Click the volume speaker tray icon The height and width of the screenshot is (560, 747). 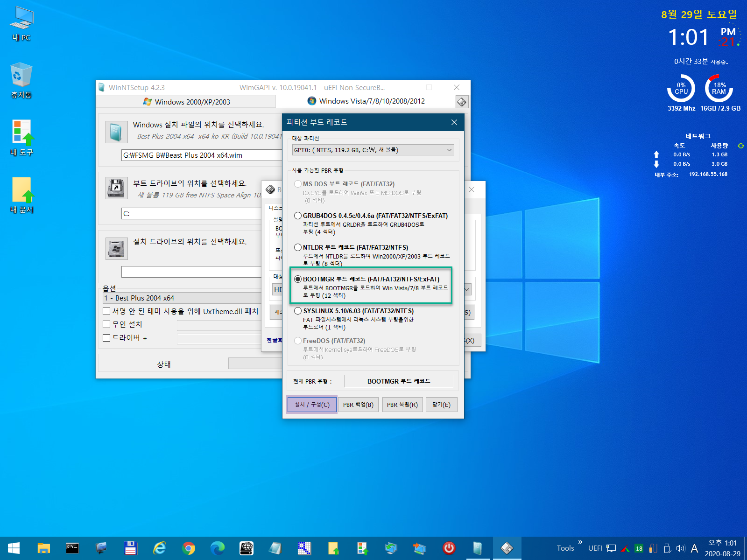coord(681,548)
